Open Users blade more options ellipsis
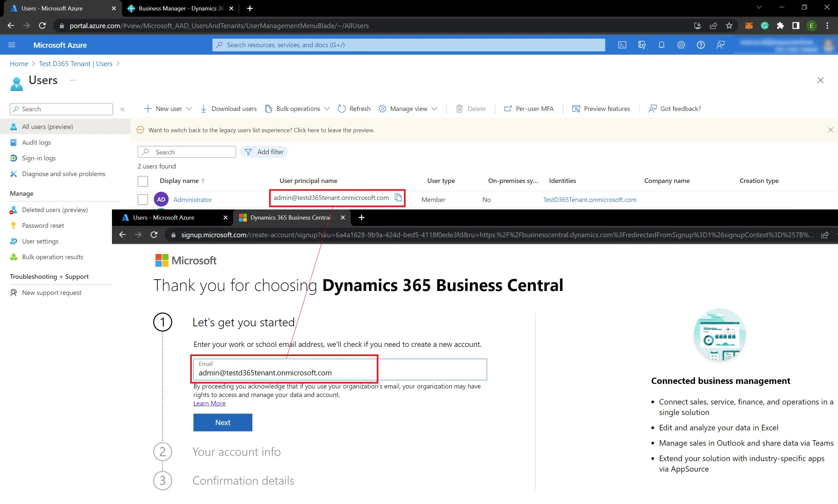This screenshot has width=838, height=504. tap(73, 80)
